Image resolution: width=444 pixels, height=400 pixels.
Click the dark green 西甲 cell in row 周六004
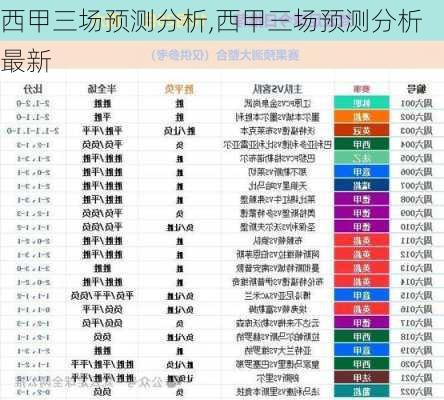(x=361, y=144)
